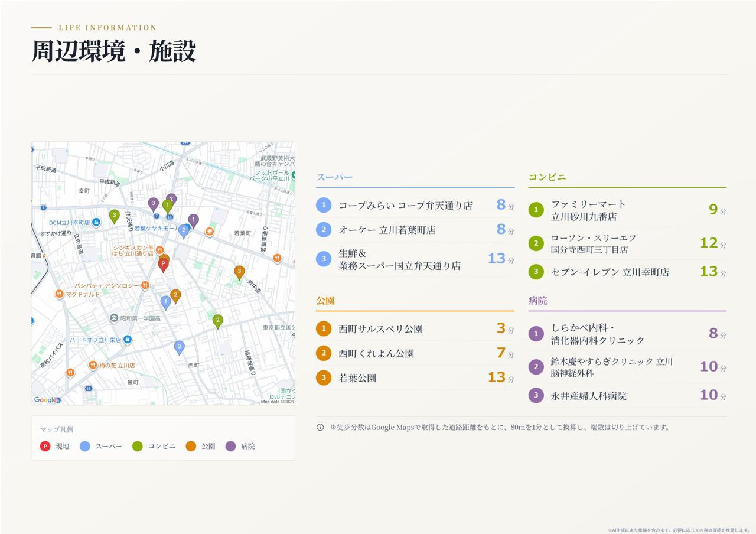Click the number 1 badge beside コープみらい

coord(324,205)
